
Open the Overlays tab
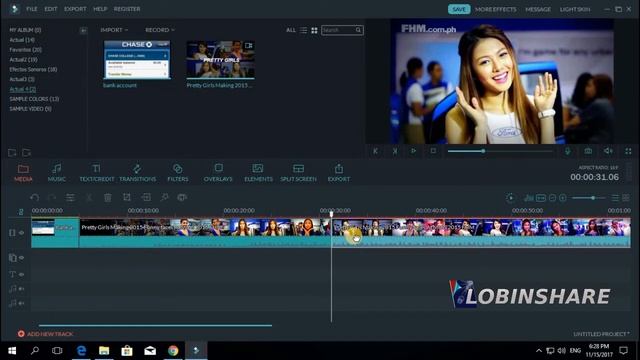pyautogui.click(x=218, y=173)
